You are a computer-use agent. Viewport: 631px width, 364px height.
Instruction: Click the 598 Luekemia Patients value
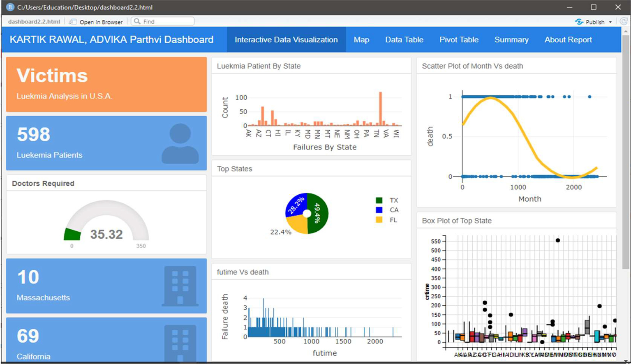tap(33, 135)
